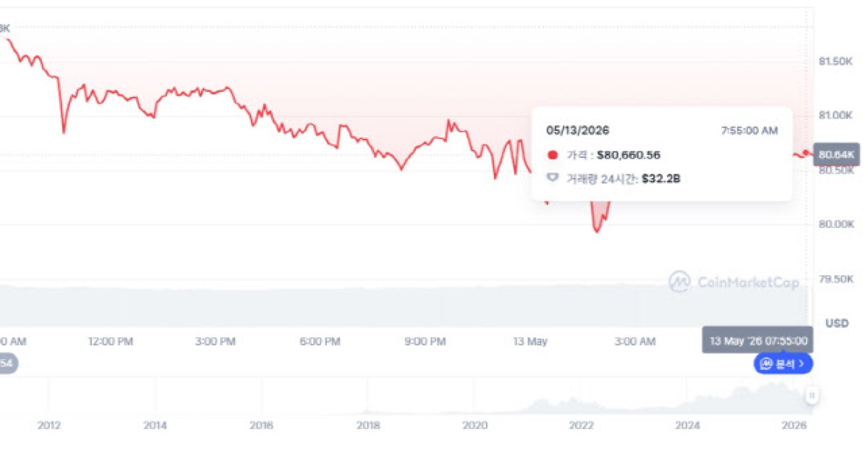Expand the chevron arrow on 분석 button

[802, 364]
